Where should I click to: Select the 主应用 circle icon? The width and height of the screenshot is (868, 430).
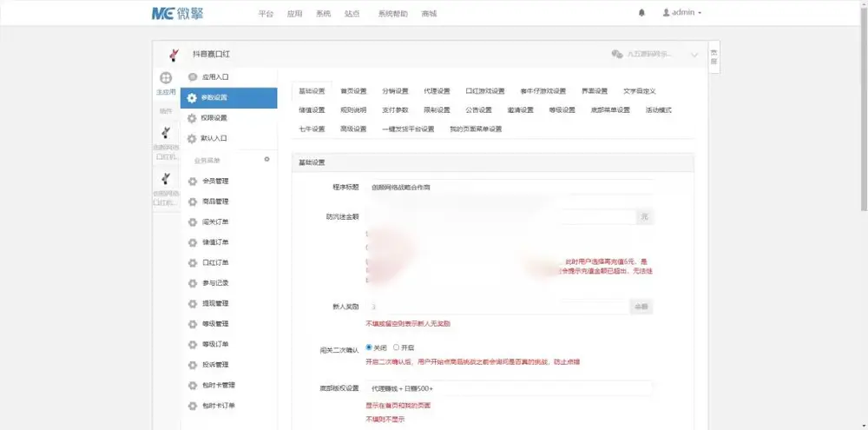click(x=166, y=78)
